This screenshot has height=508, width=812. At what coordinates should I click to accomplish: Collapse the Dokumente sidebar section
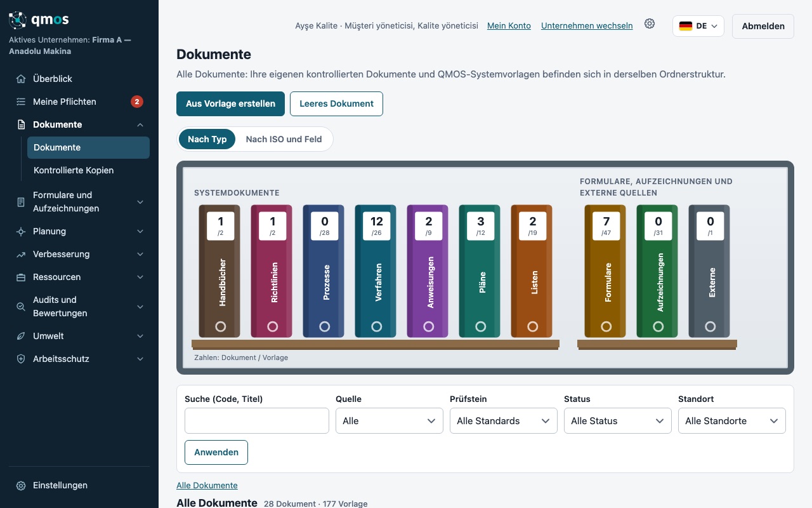pyautogui.click(x=140, y=124)
